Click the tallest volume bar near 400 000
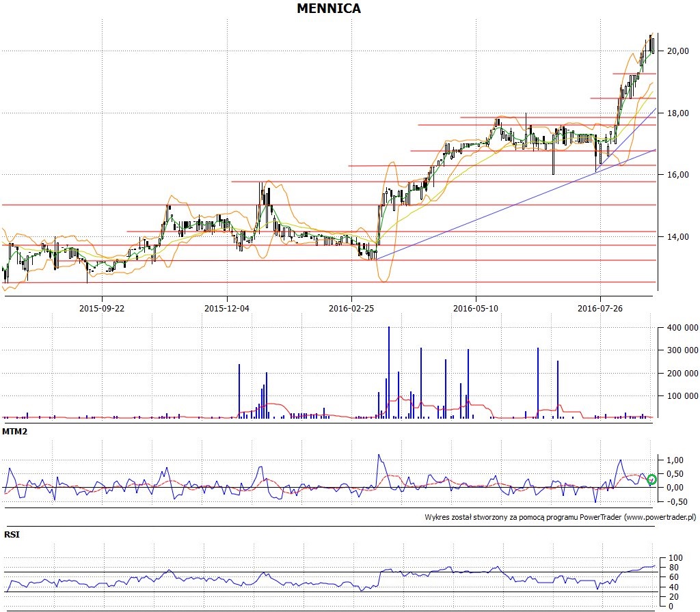 coord(389,372)
